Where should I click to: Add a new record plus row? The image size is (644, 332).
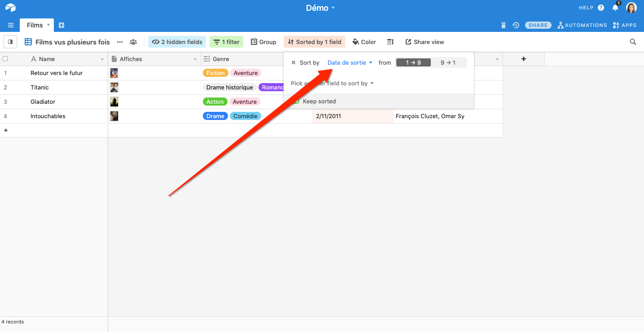click(6, 130)
